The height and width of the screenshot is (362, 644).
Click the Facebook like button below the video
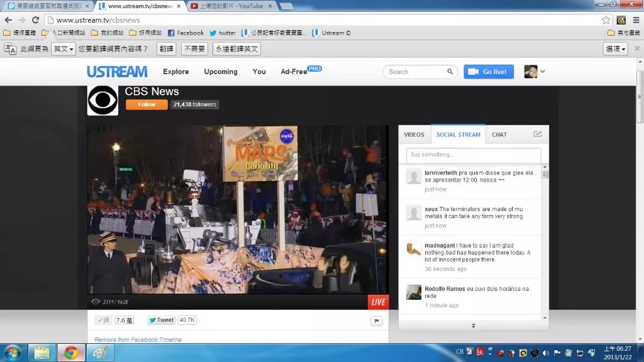pyautogui.click(x=103, y=320)
